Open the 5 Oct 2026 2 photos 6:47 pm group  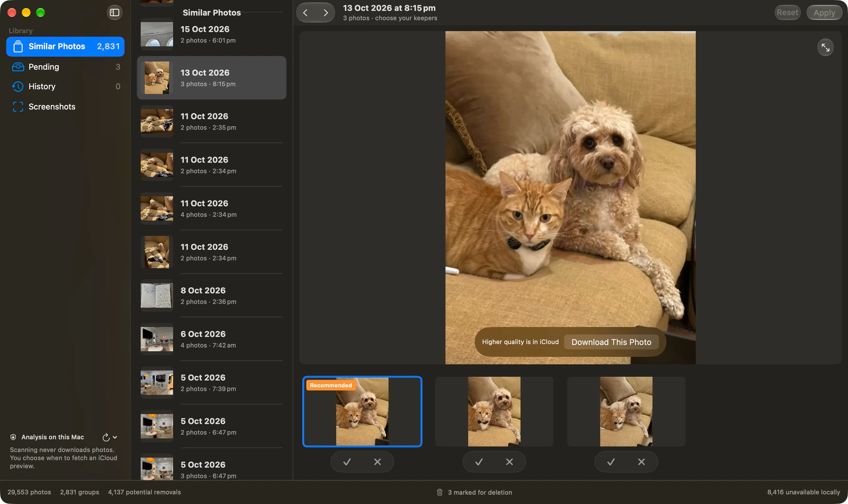[211, 426]
